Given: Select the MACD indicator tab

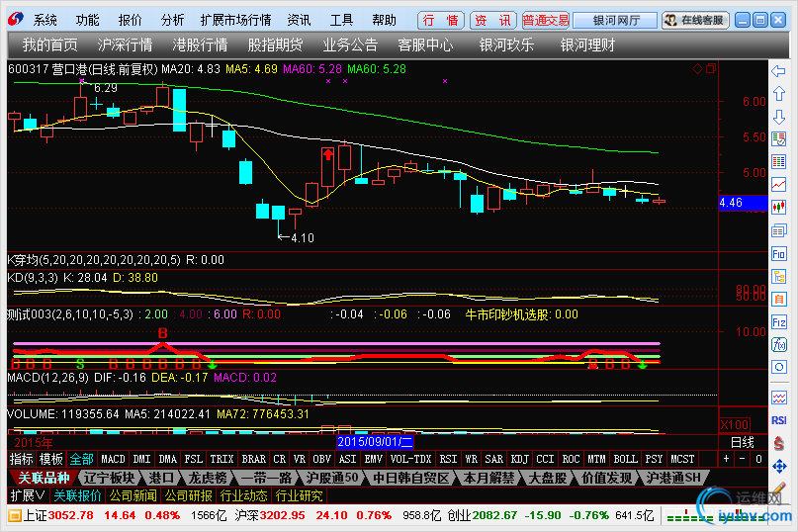Looking at the screenshot, I should [113, 459].
